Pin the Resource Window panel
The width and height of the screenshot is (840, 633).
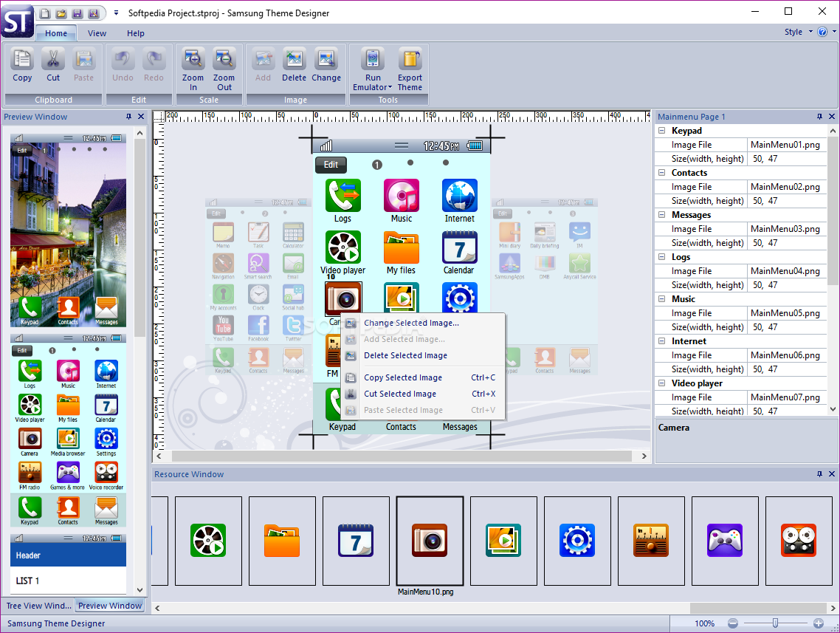(819, 473)
